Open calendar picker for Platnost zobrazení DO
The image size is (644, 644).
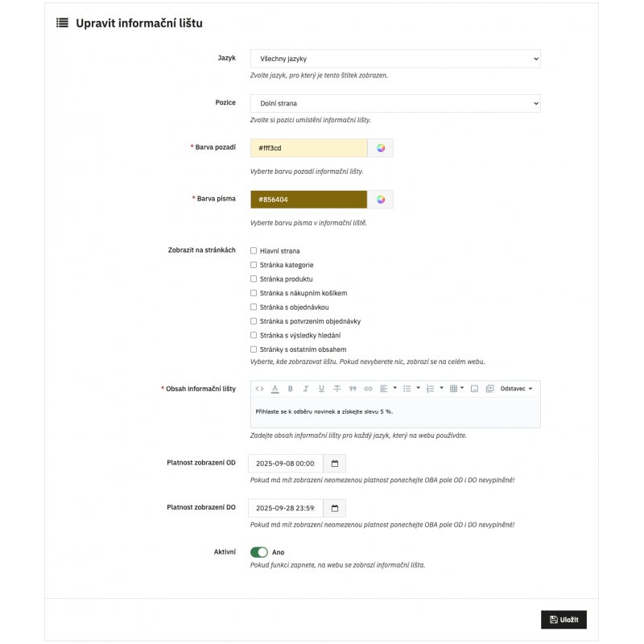[335, 508]
